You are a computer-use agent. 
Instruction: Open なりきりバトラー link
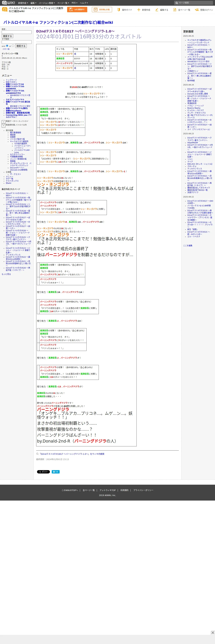pyautogui.click(x=17, y=154)
